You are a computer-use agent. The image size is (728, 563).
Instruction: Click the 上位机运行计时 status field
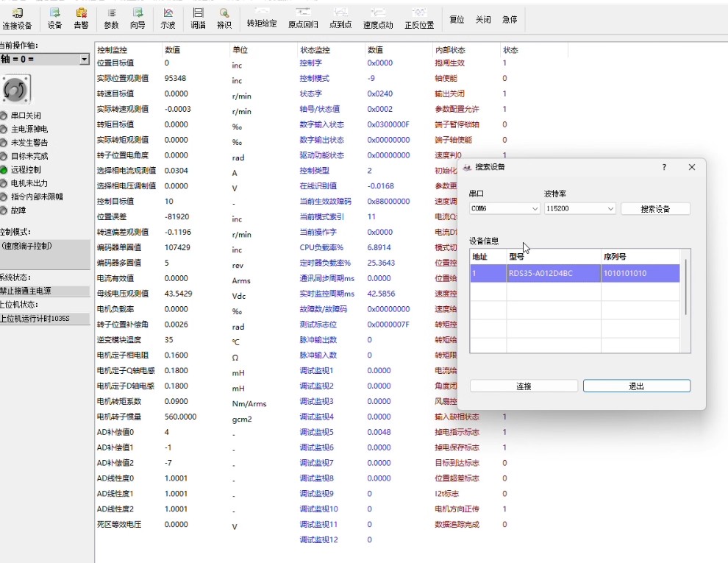coord(45,319)
